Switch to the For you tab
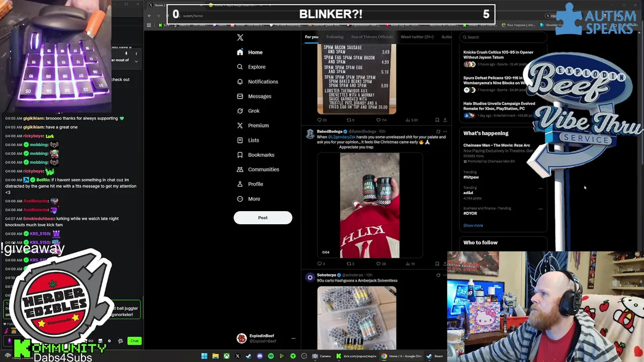 pyautogui.click(x=311, y=37)
